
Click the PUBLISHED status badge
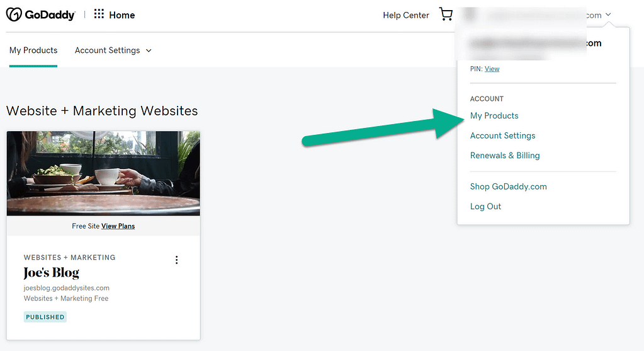[x=45, y=317]
